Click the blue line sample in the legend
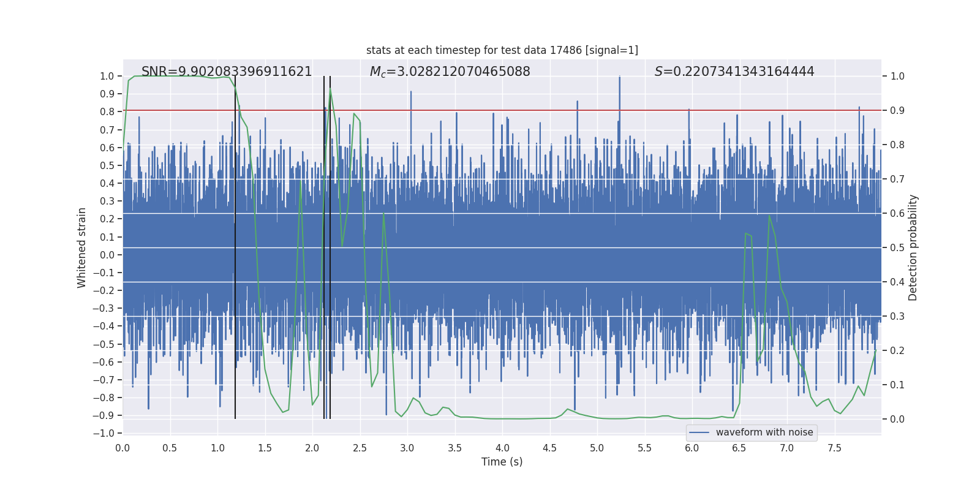The height and width of the screenshot is (490, 980). 699,432
